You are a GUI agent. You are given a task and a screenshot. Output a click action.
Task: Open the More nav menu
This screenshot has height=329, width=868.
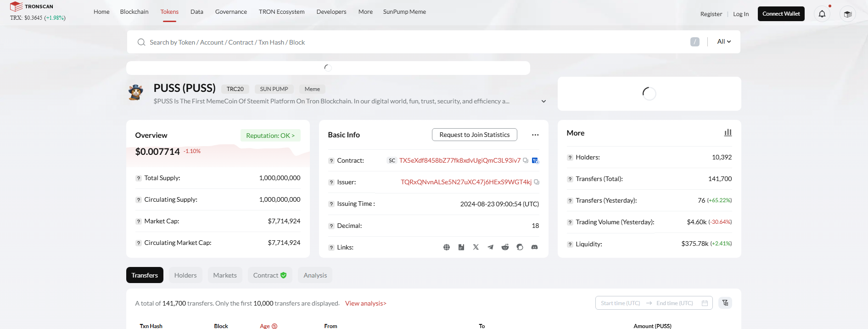(x=365, y=12)
